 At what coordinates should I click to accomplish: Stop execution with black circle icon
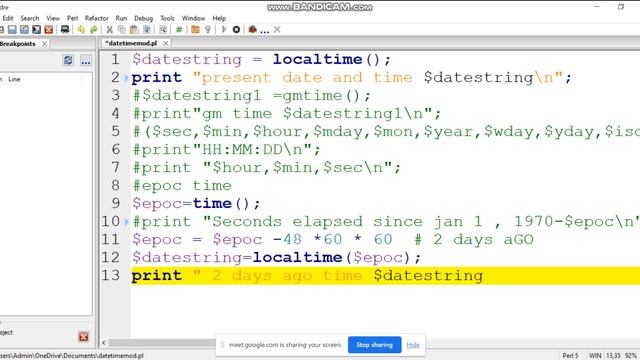236,29
